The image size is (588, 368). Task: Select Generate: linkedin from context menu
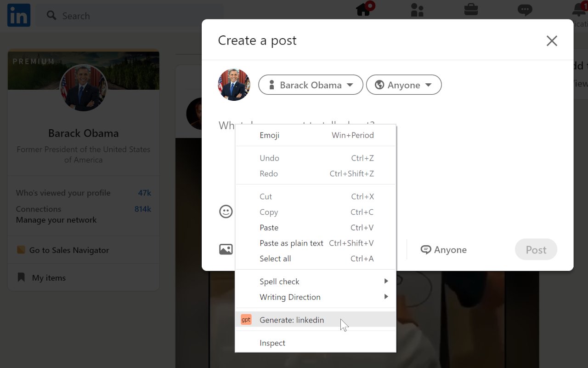[x=292, y=320]
